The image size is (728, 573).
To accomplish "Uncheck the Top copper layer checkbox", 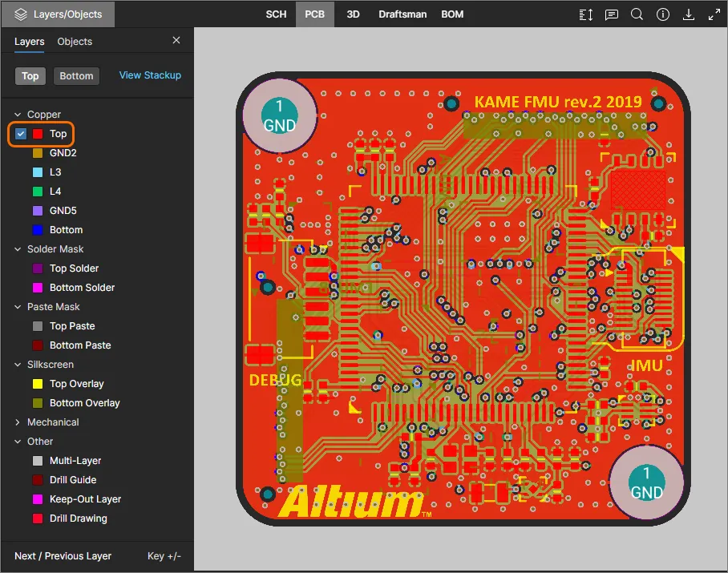I will 21,134.
